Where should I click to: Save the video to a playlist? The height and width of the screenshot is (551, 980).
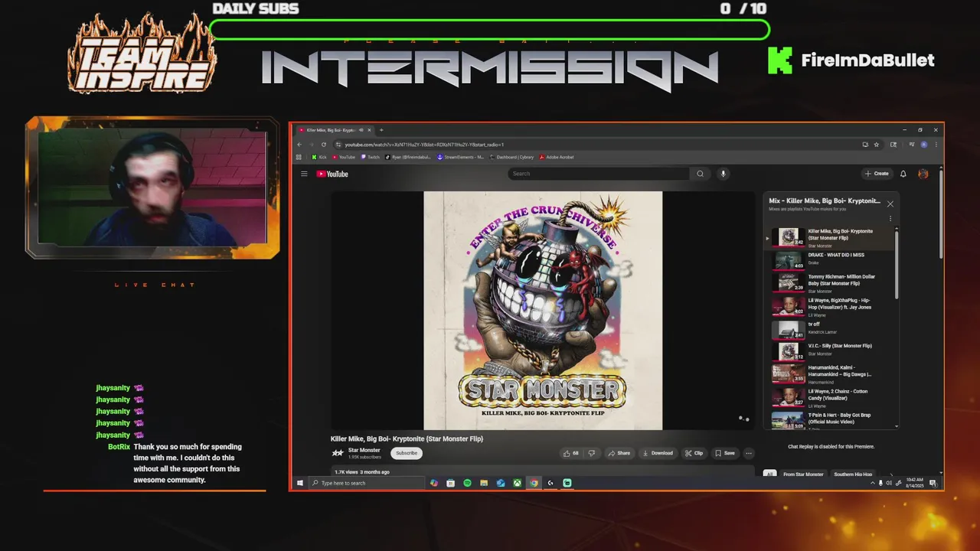[x=725, y=453]
